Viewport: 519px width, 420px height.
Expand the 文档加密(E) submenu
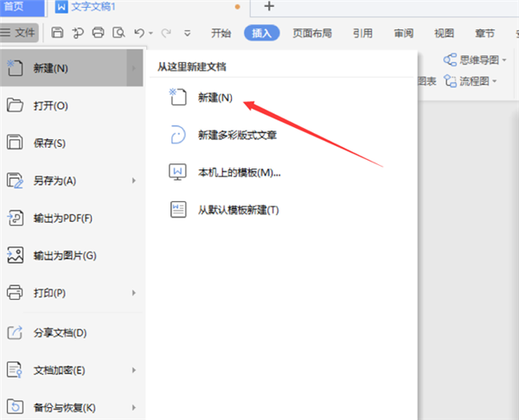pos(134,370)
